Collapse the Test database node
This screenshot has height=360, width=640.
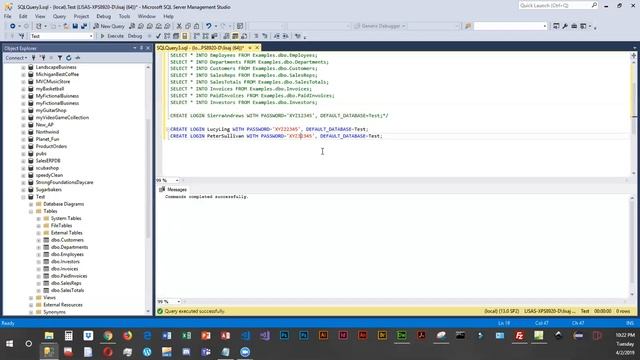[23, 197]
